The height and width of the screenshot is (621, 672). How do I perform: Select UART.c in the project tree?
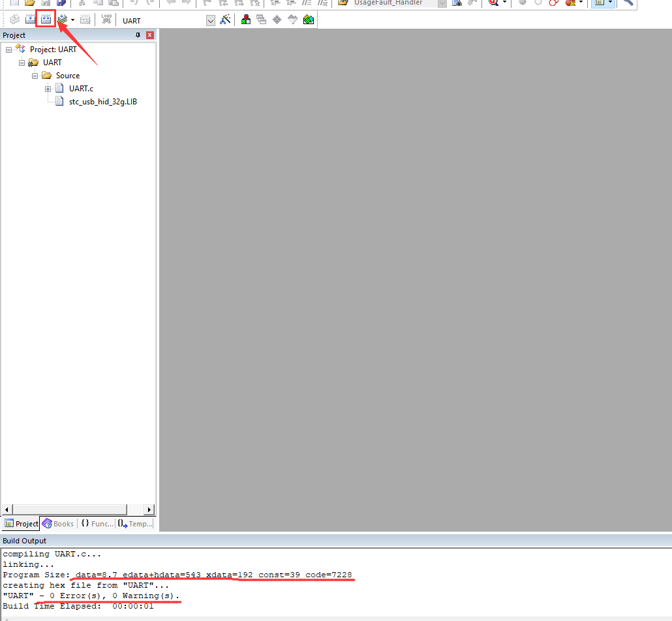click(81, 88)
